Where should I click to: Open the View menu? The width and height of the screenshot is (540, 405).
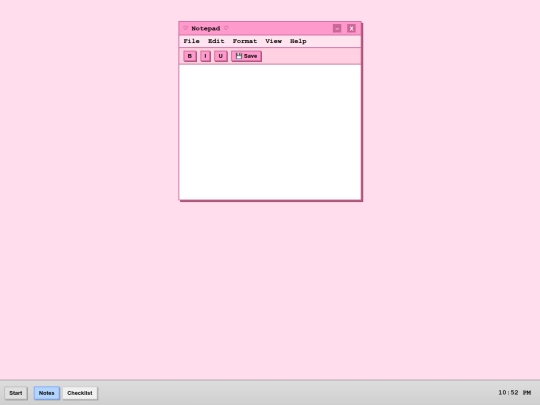pos(273,41)
